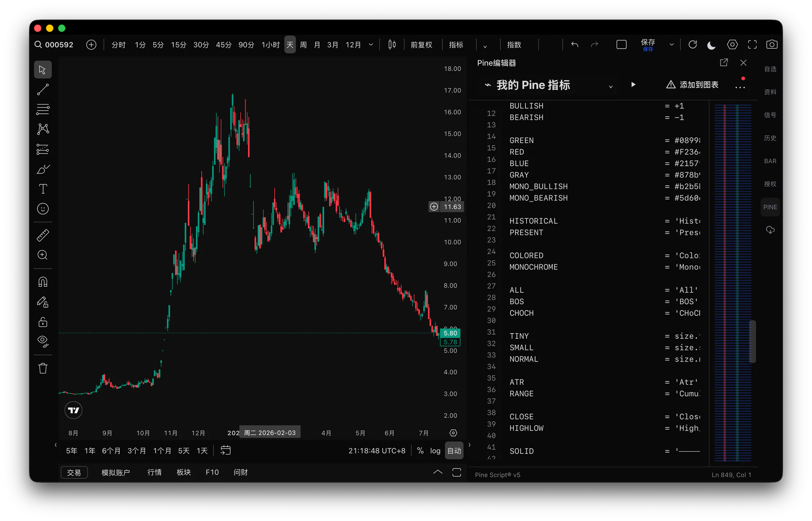Add symbol with plus circle icon
Screen dimensions: 812x521
pyautogui.click(x=91, y=45)
